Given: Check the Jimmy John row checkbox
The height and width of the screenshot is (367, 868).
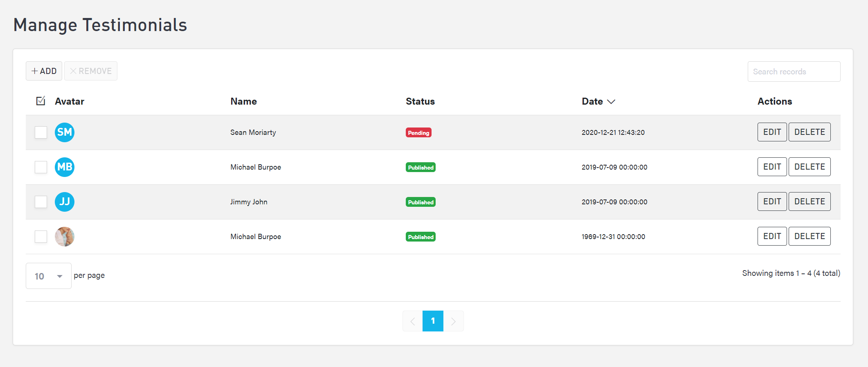Looking at the screenshot, I should tap(41, 202).
